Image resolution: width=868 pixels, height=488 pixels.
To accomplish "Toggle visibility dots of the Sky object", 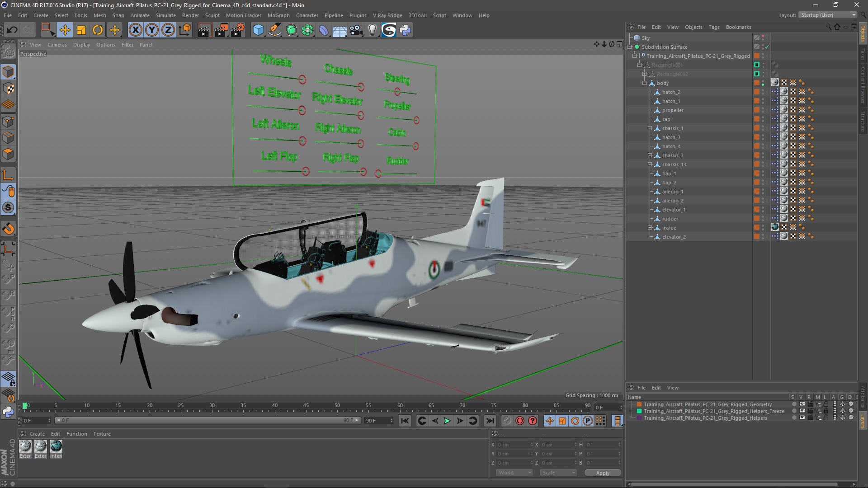I will coord(763,38).
